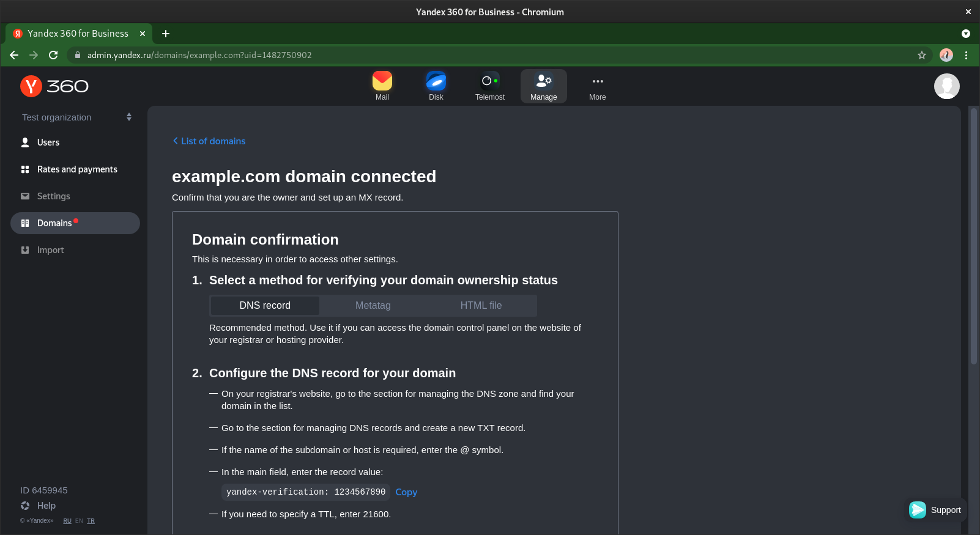Open Chromium three-dot menu
This screenshot has width=980, height=535.
967,55
